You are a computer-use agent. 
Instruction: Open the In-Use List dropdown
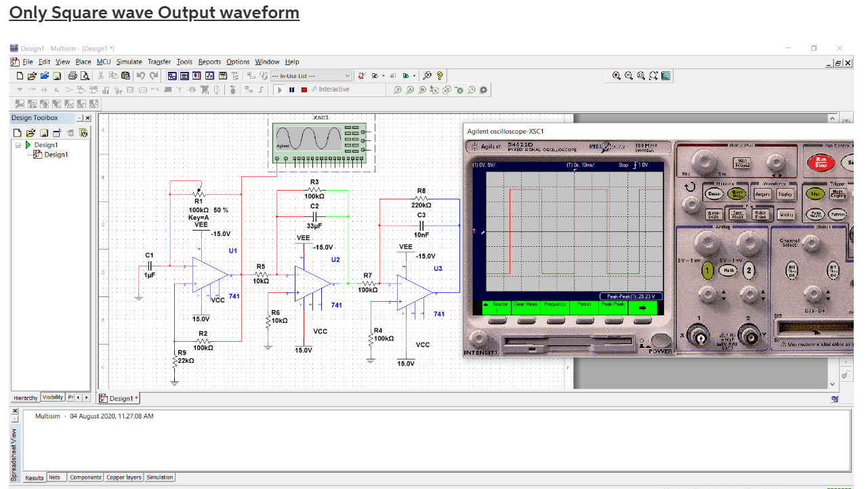pyautogui.click(x=312, y=76)
